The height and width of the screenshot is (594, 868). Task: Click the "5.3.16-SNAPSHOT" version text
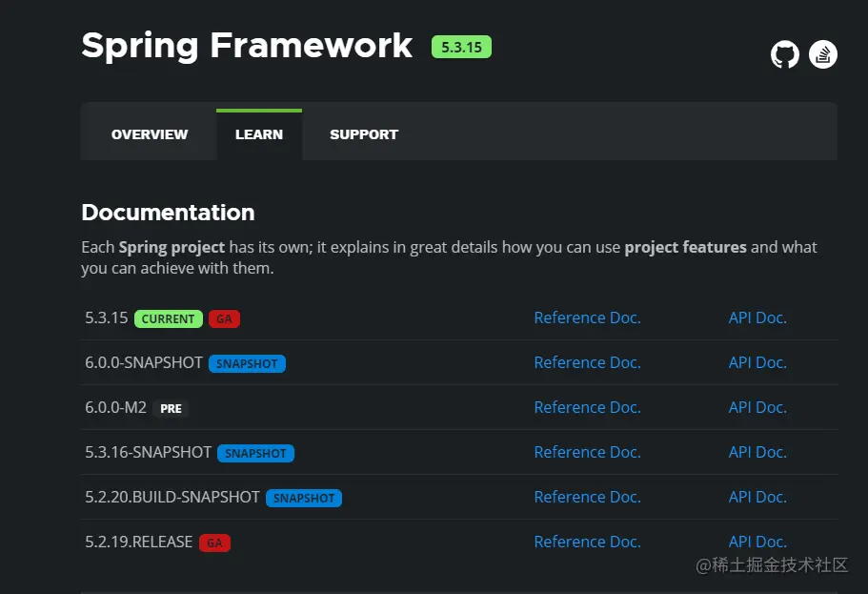[x=148, y=453]
